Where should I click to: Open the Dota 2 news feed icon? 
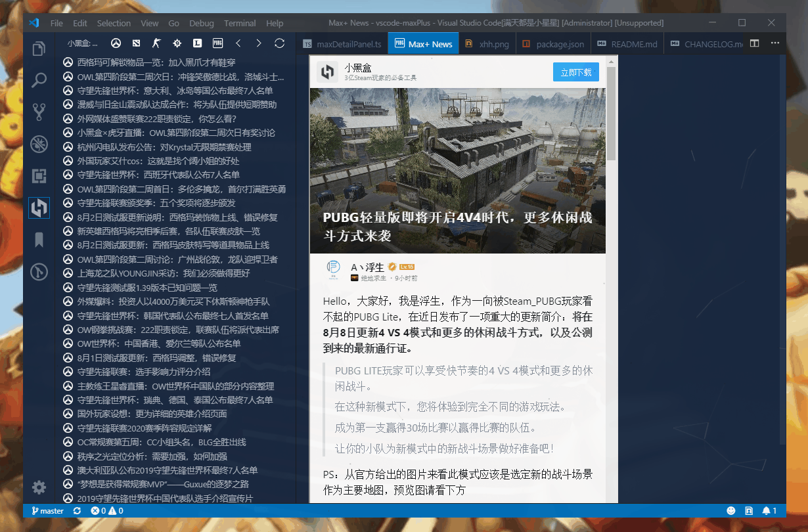137,43
